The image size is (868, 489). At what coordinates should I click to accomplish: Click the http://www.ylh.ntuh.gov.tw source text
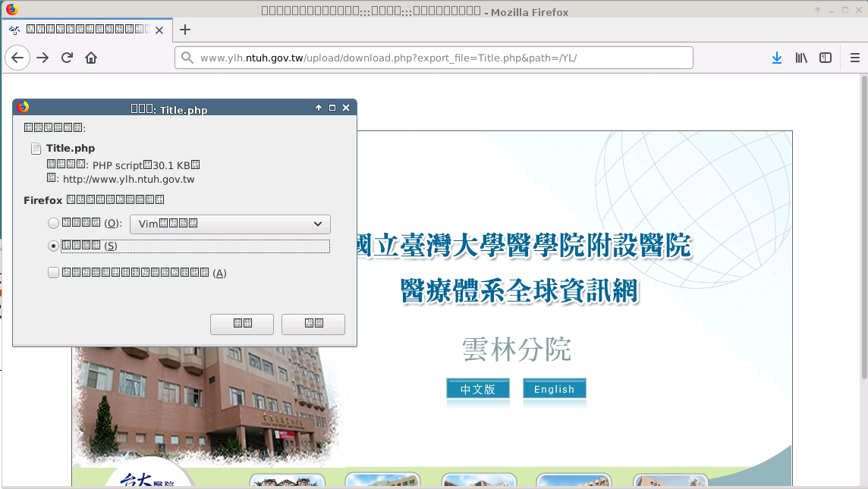(x=128, y=179)
